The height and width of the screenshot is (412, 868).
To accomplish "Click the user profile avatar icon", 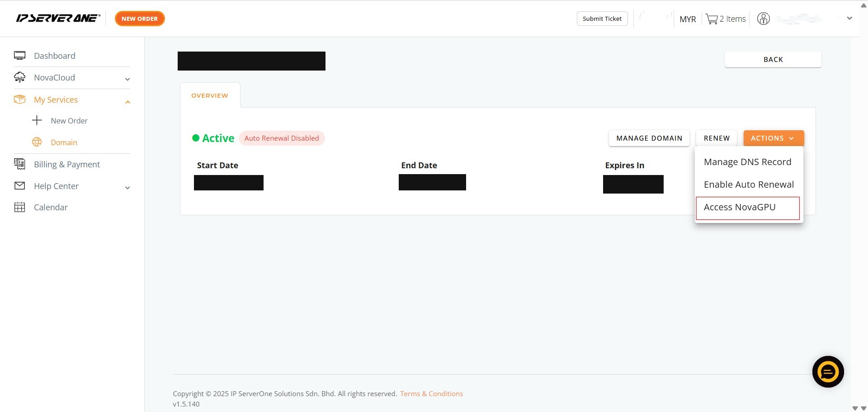I will (x=763, y=19).
